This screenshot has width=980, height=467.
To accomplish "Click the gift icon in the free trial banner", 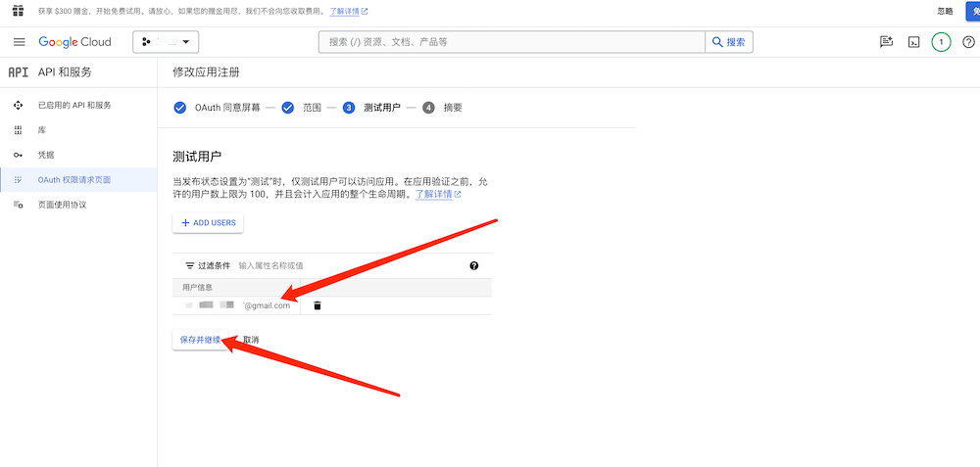I will pyautogui.click(x=17, y=11).
